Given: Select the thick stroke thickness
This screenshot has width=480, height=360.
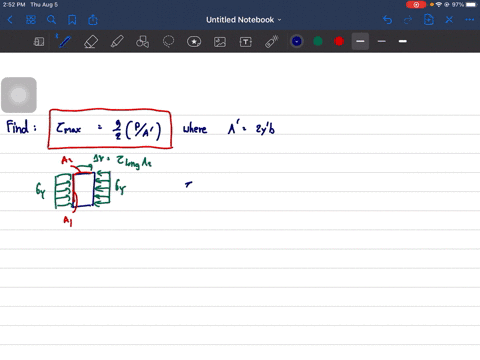Looking at the screenshot, I should click(403, 41).
